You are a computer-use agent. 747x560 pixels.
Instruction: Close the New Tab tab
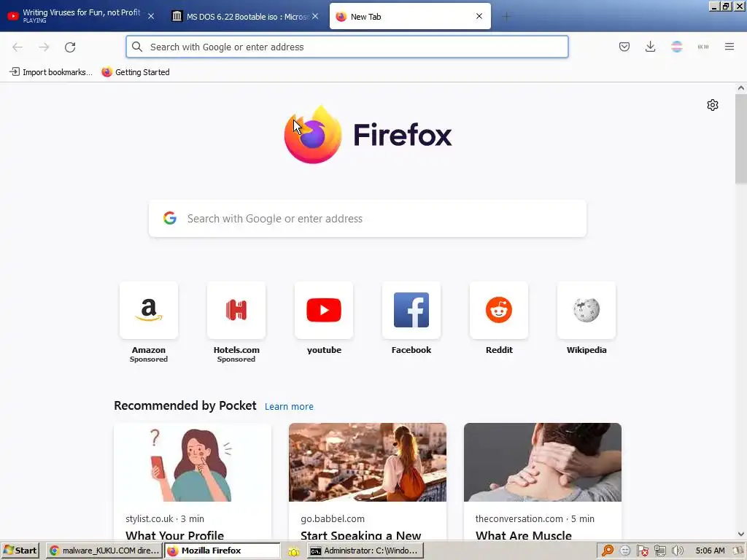coord(479,16)
